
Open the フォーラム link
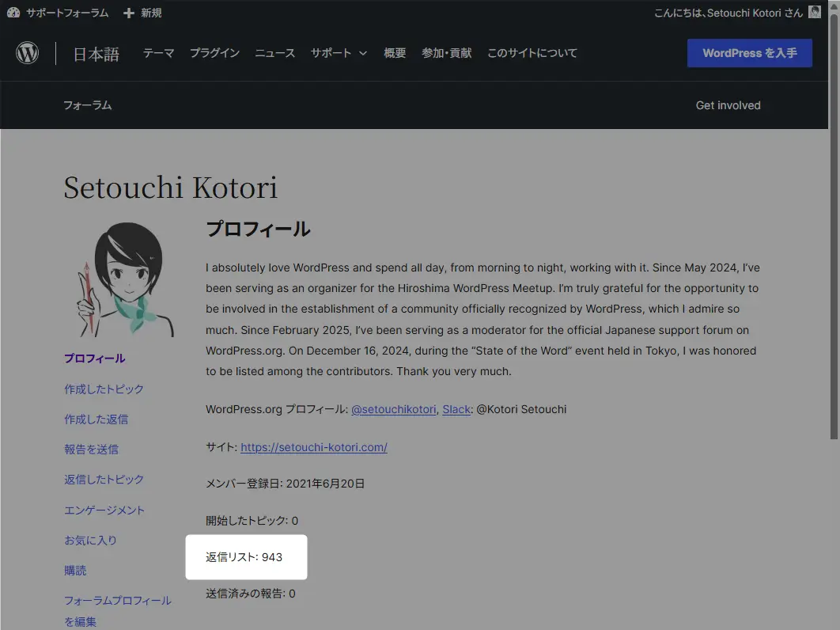87,105
